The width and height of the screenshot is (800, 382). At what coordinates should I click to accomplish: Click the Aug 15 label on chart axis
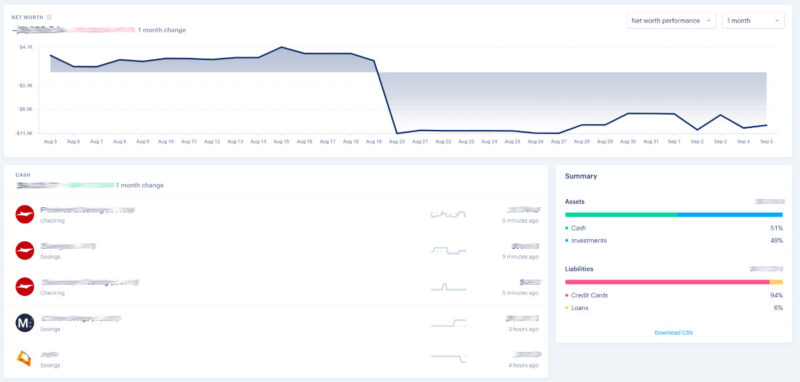[x=281, y=141]
